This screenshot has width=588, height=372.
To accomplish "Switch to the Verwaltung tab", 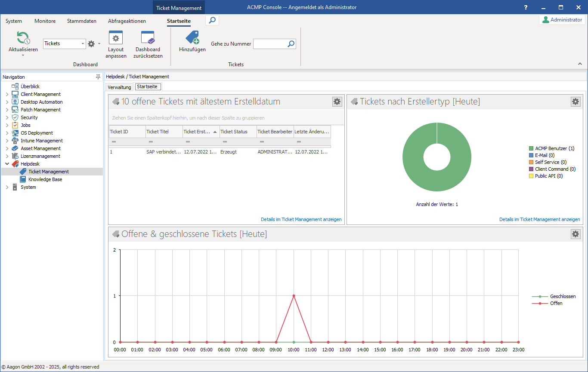I will click(x=119, y=86).
